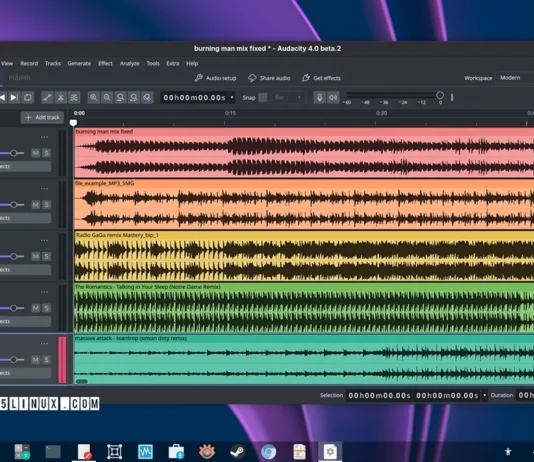The height and width of the screenshot is (462, 534).
Task: Open the Record menu
Action: pos(29,64)
